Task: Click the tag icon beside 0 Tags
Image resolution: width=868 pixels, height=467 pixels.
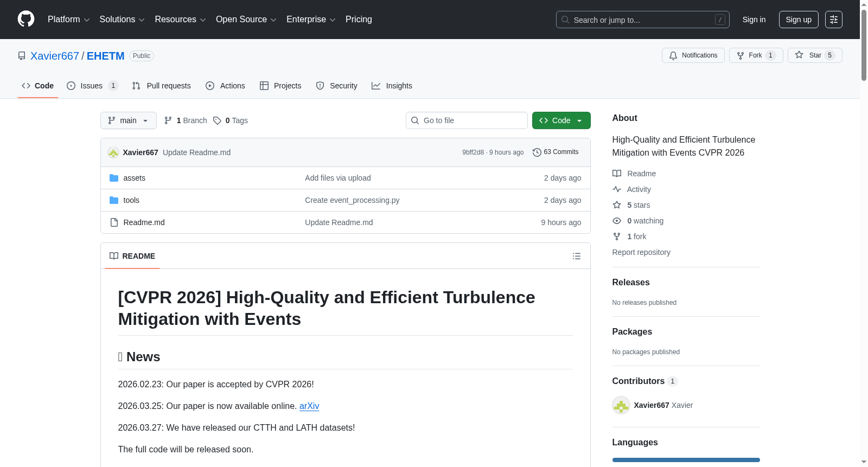Action: 217,120
